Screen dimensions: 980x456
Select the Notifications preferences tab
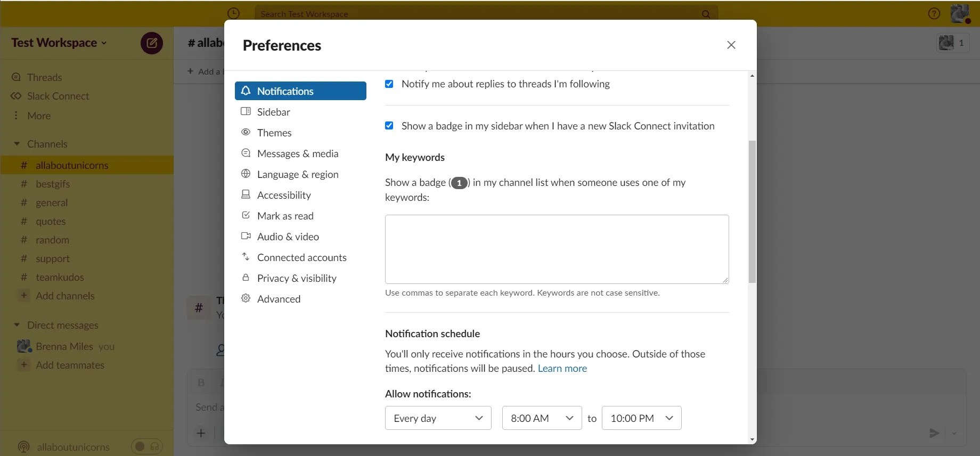[x=300, y=91]
